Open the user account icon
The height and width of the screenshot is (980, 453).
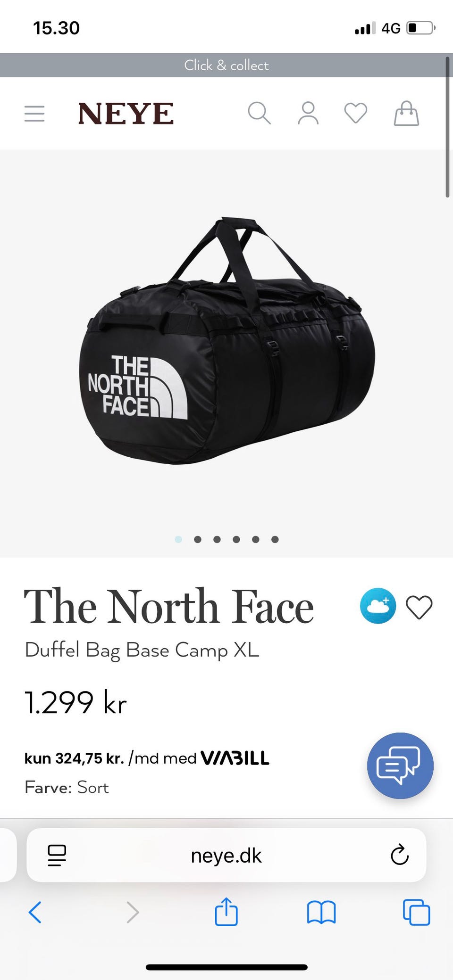308,113
